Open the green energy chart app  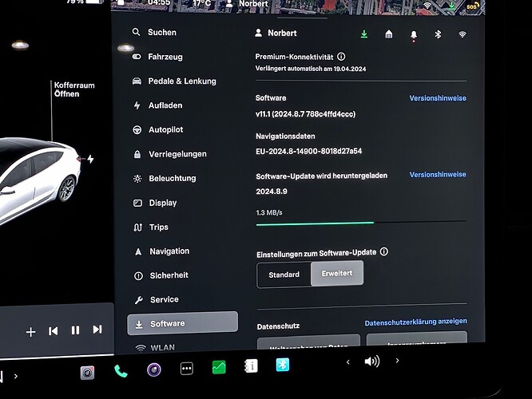219,367
